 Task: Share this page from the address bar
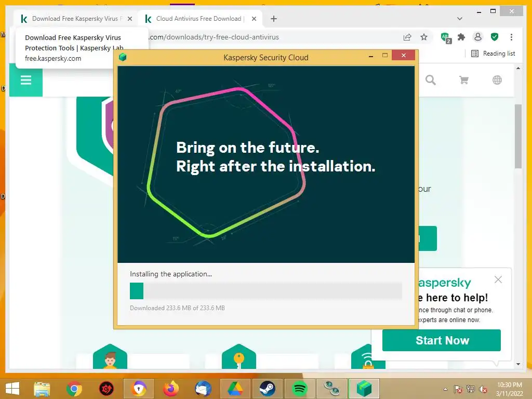tap(407, 37)
